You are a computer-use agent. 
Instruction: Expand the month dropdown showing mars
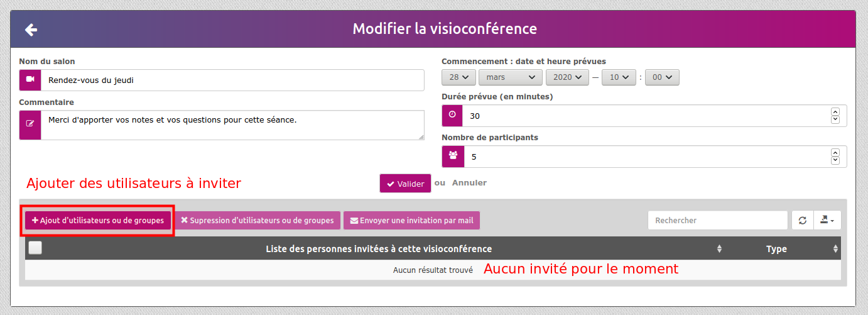pyautogui.click(x=510, y=77)
